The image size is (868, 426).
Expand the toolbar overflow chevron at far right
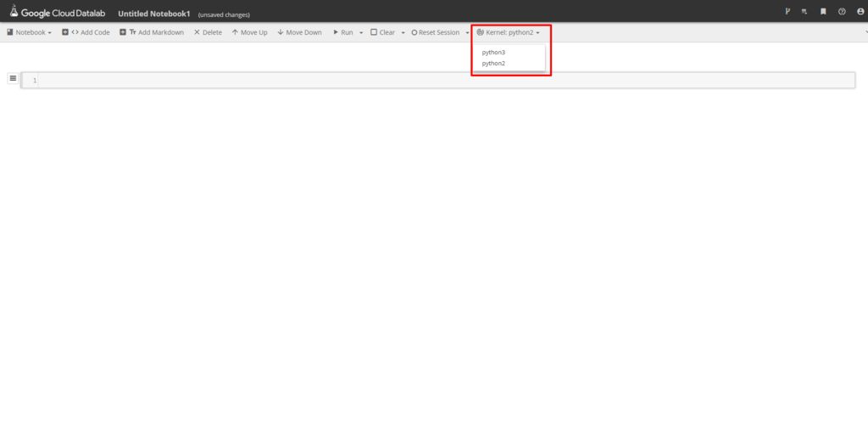(865, 33)
